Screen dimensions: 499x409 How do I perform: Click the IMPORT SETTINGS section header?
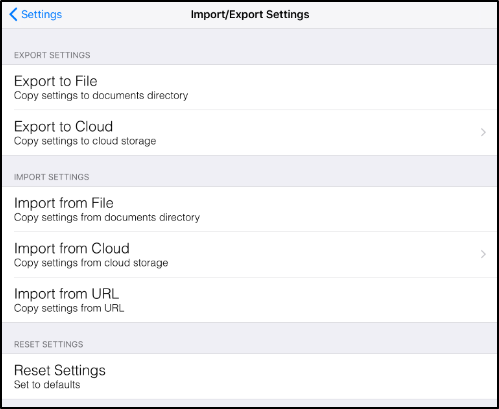coord(52,177)
